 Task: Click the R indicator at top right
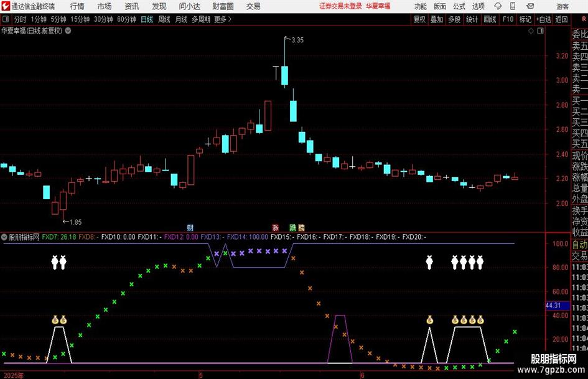pyautogui.click(x=584, y=19)
